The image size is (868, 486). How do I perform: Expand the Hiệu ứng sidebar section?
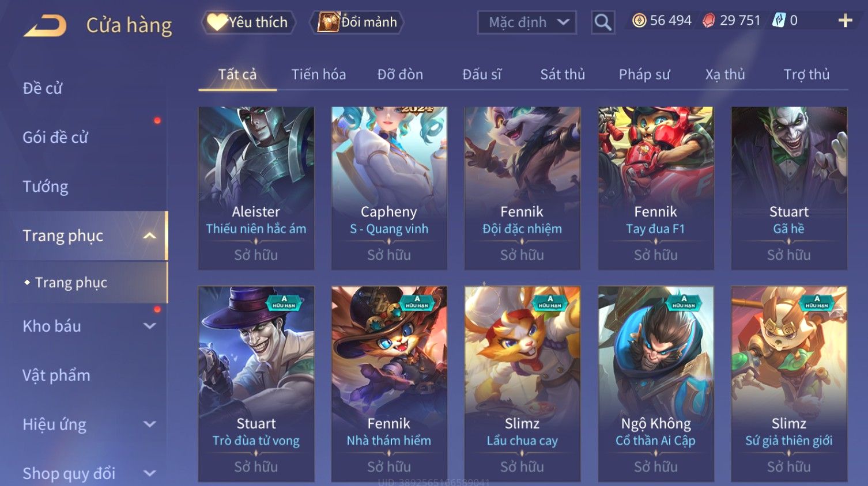point(149,424)
